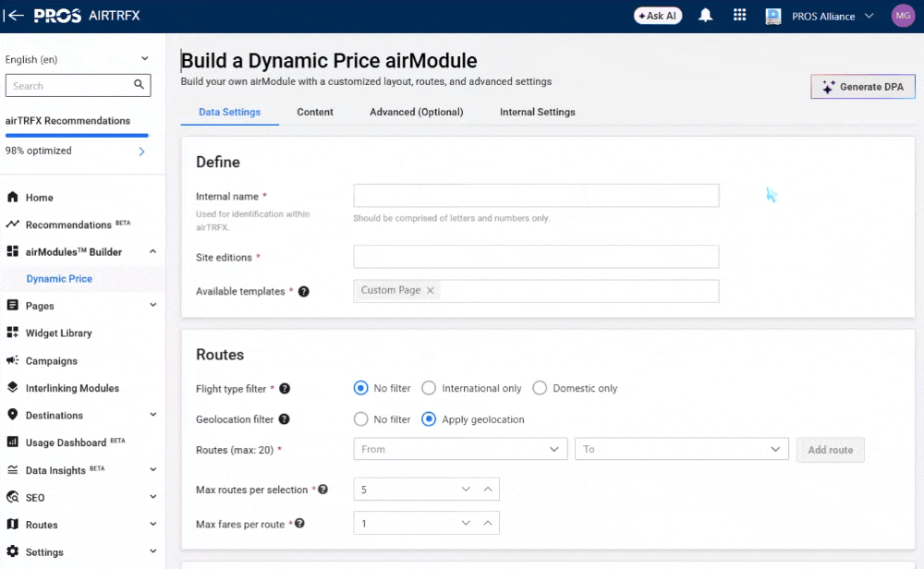Select Flight type 'No filter' radio

pos(360,388)
